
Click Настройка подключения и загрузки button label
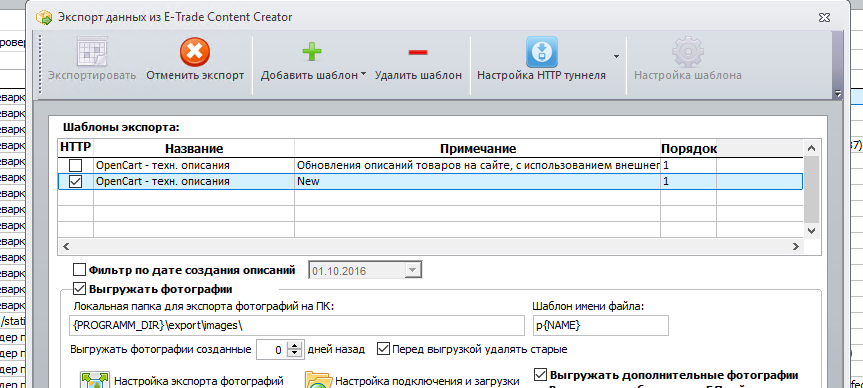428,381
